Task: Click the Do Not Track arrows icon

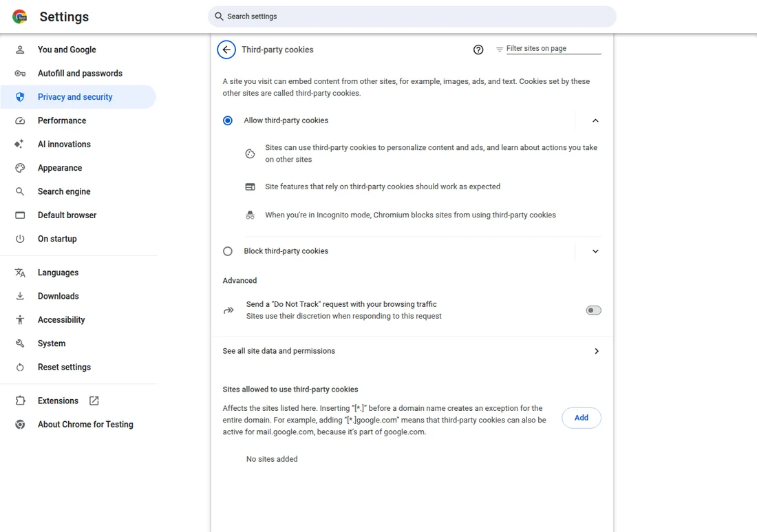Action: click(x=228, y=310)
